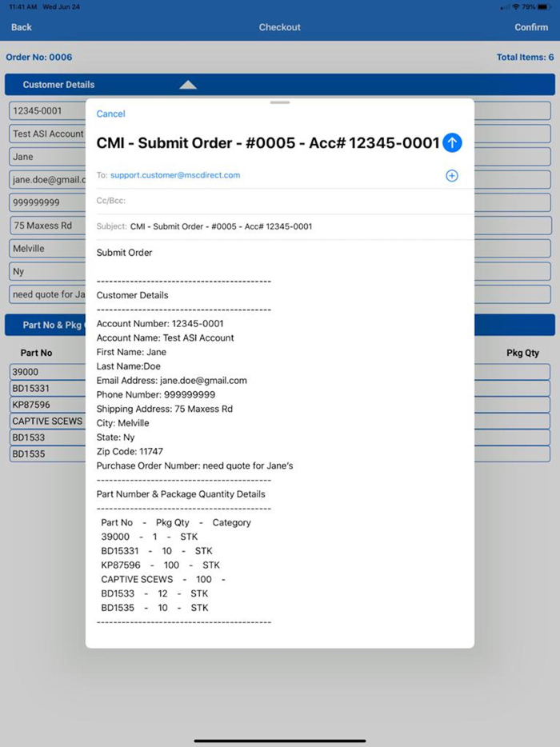Select the Part No & Pkg section header
This screenshot has width=560, height=747.
[x=280, y=325]
